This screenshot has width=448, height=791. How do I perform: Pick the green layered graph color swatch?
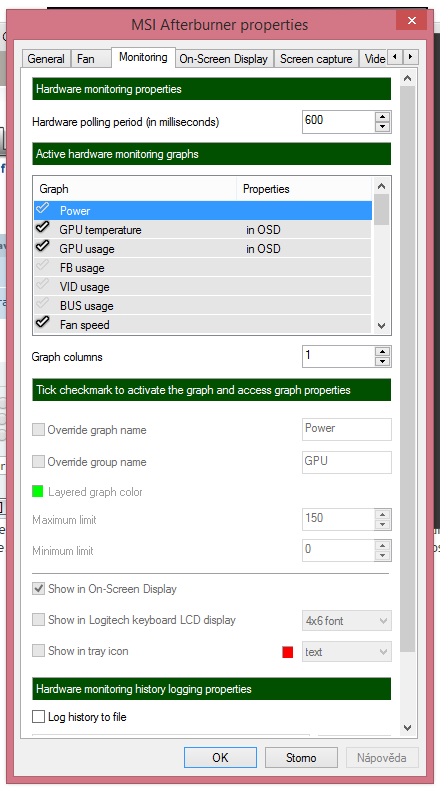pyautogui.click(x=37, y=491)
